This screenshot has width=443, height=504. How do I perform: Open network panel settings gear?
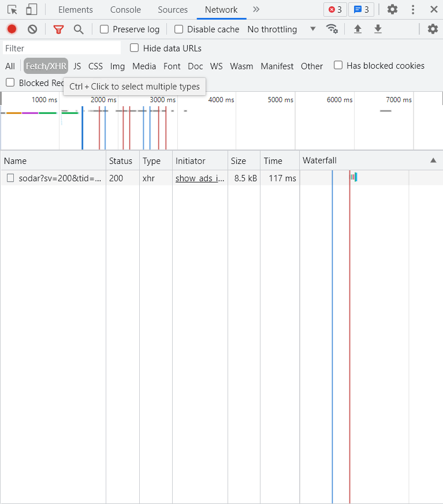point(433,29)
